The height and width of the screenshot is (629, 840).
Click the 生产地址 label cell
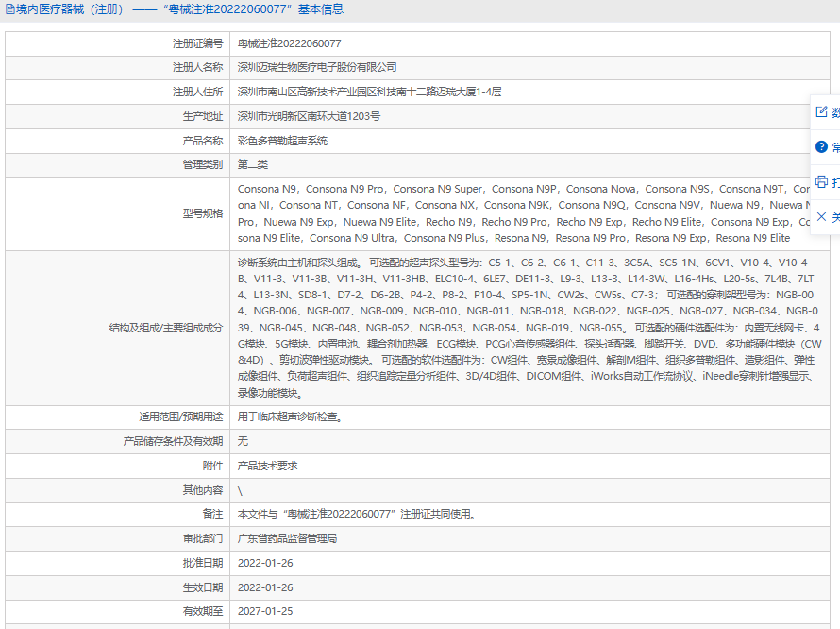tap(117, 116)
